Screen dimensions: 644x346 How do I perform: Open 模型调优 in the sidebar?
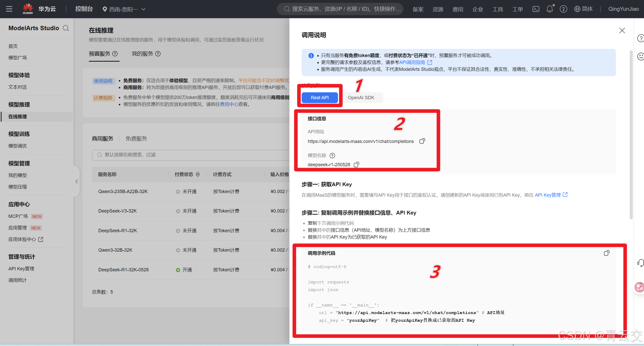18,146
